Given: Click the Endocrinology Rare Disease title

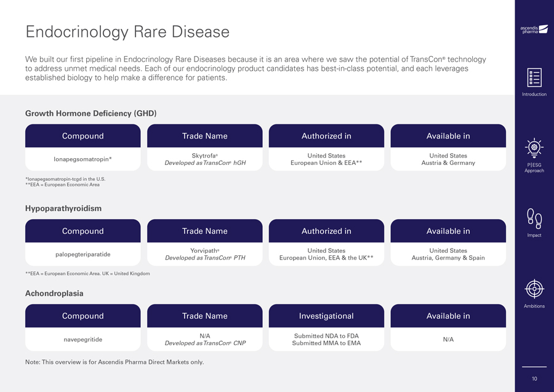Looking at the screenshot, I should coord(127,31).
